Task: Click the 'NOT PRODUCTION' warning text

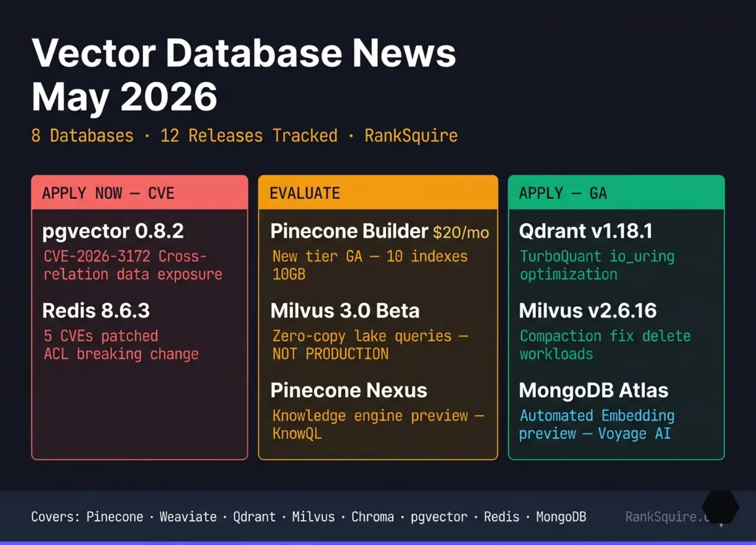Action: click(x=331, y=354)
